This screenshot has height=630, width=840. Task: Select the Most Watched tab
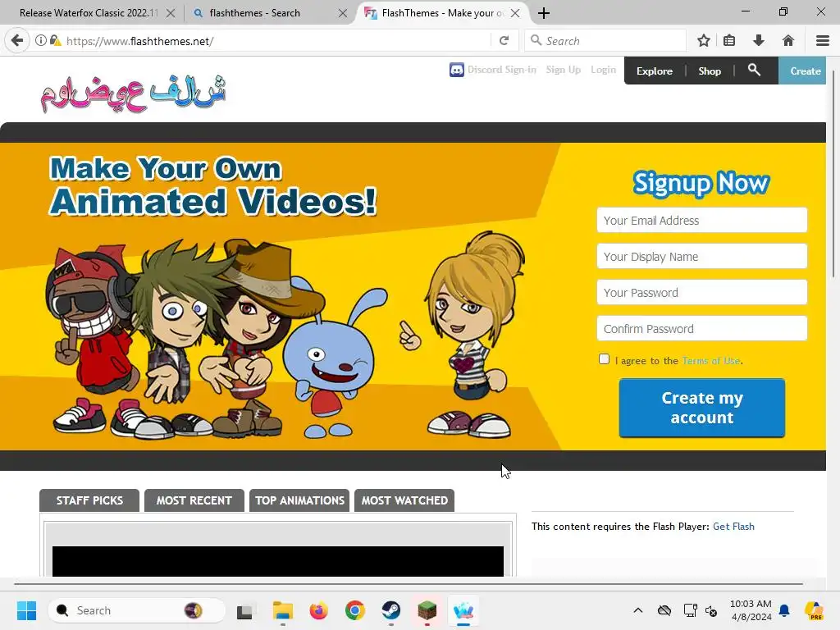(404, 500)
